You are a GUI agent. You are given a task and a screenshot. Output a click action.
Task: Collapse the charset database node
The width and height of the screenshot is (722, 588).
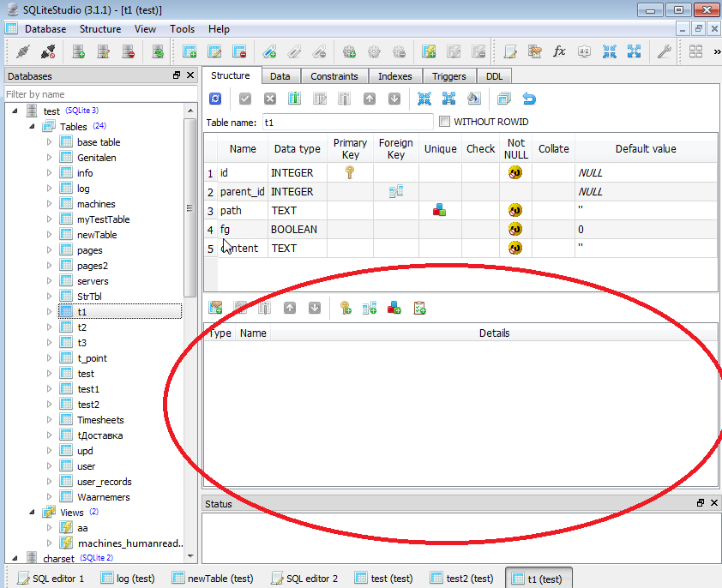point(15,558)
